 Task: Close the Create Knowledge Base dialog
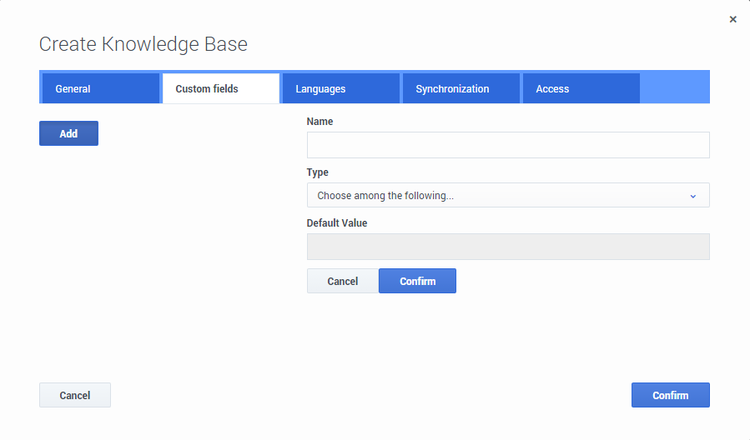coord(733,19)
